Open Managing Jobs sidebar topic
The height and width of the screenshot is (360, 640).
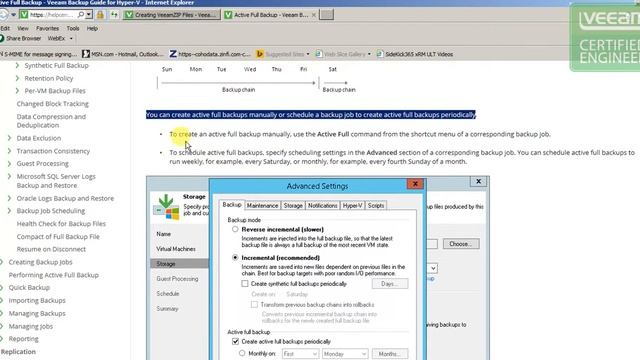31,326
